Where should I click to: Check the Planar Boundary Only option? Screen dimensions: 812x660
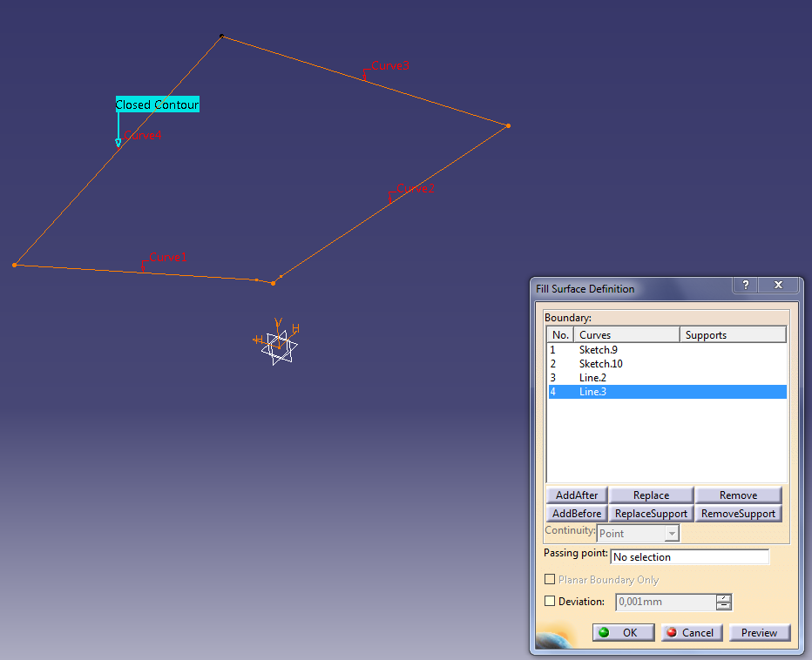click(x=550, y=578)
